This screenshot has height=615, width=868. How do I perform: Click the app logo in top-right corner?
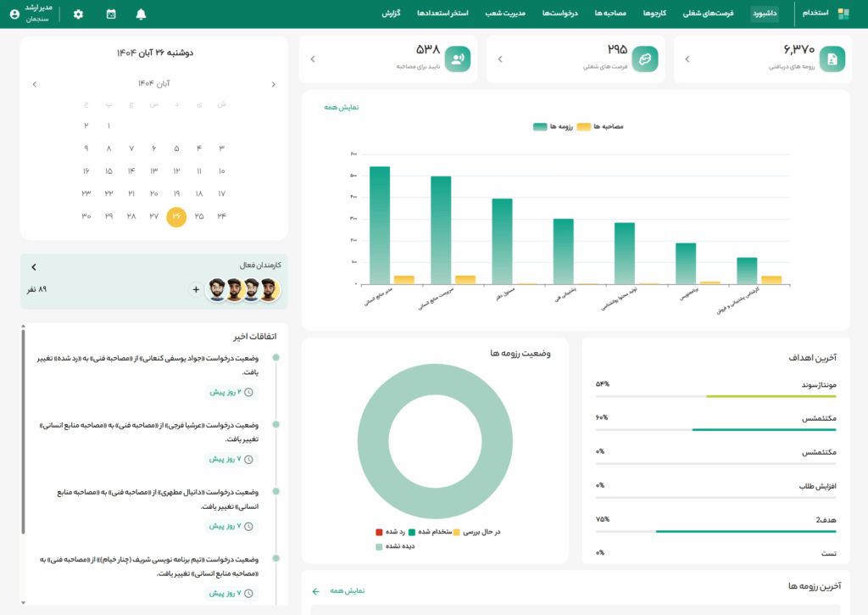coord(843,14)
